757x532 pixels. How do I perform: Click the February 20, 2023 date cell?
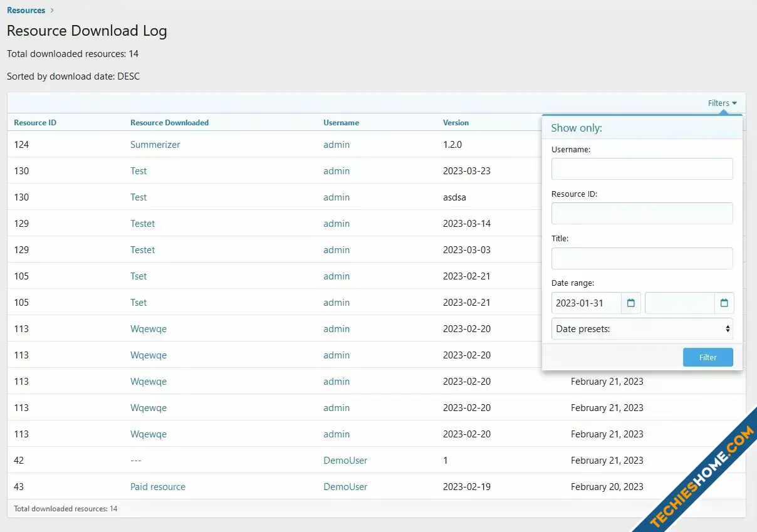[607, 487]
